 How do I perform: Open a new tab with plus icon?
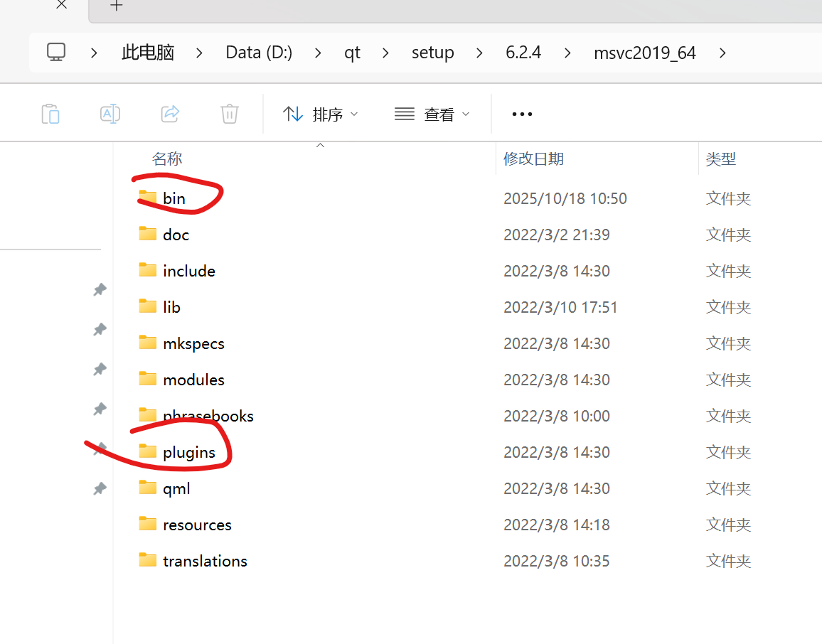tap(117, 6)
